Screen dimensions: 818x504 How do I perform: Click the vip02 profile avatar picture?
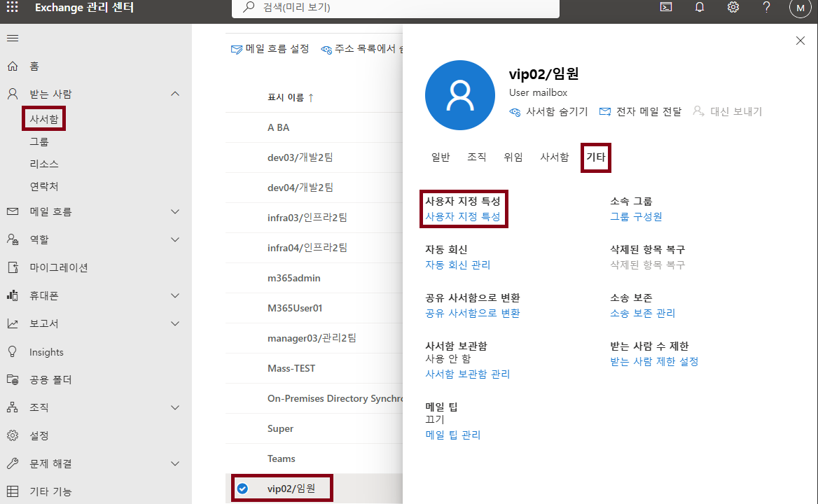(x=460, y=95)
